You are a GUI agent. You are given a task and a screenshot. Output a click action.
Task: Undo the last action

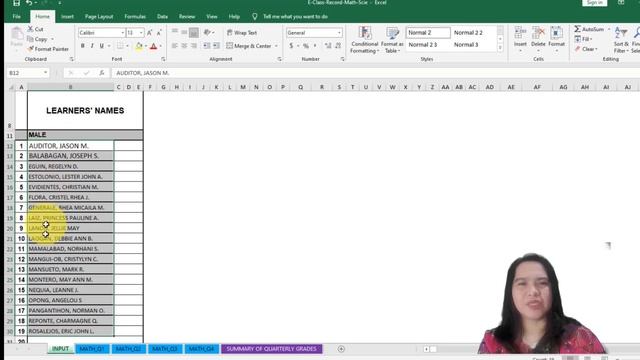pos(29,3)
